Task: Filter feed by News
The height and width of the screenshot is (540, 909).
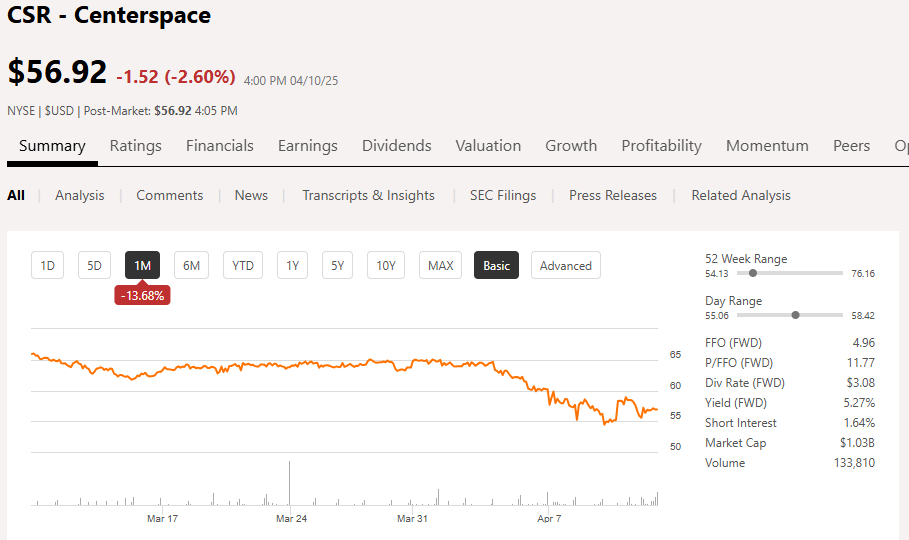Action: pos(251,196)
